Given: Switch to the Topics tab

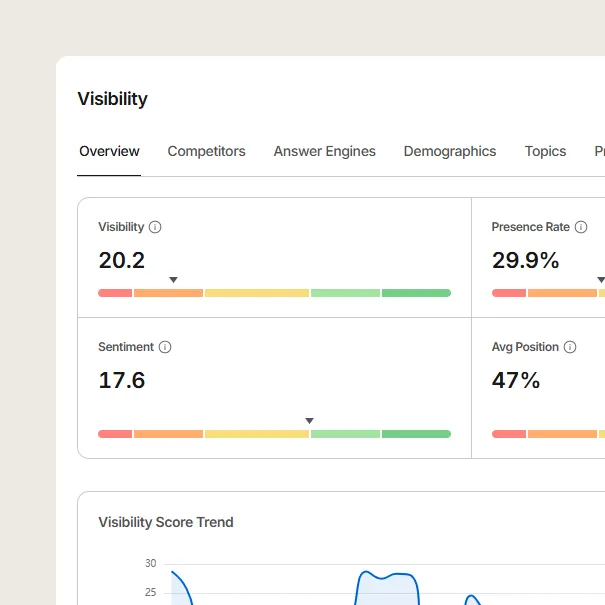Looking at the screenshot, I should (545, 151).
